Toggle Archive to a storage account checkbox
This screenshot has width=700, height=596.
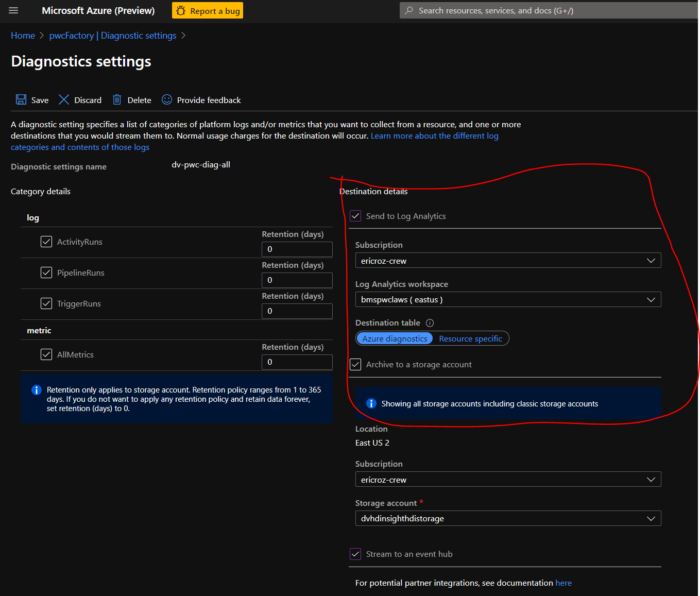click(355, 364)
